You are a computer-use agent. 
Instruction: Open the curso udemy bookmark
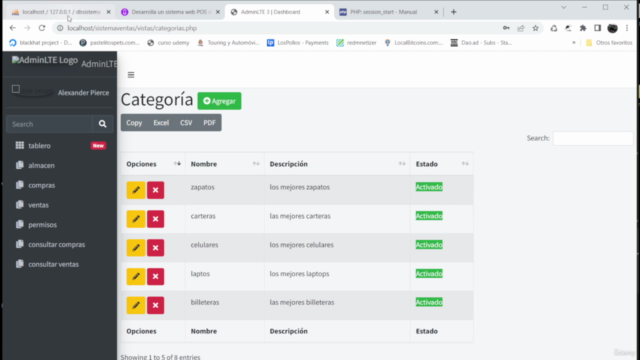168,42
